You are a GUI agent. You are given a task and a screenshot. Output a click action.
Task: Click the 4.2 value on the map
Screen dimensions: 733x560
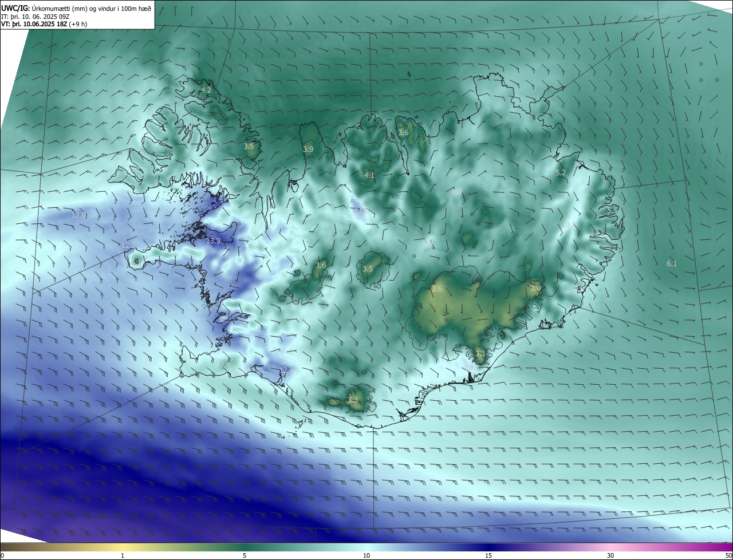pos(206,90)
